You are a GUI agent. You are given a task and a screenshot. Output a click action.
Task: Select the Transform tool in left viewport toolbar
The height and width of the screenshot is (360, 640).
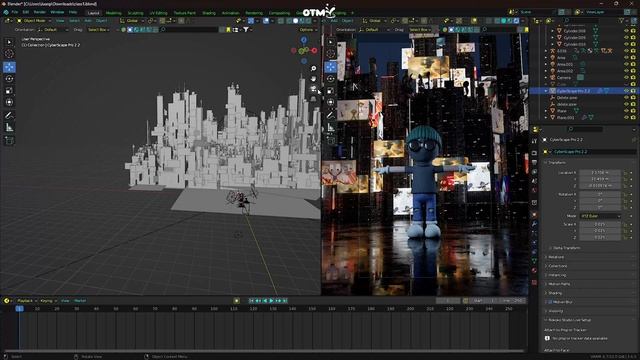[9, 102]
